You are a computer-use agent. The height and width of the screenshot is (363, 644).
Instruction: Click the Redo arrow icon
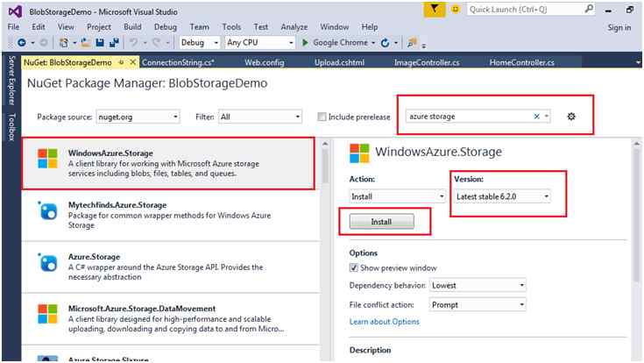156,42
